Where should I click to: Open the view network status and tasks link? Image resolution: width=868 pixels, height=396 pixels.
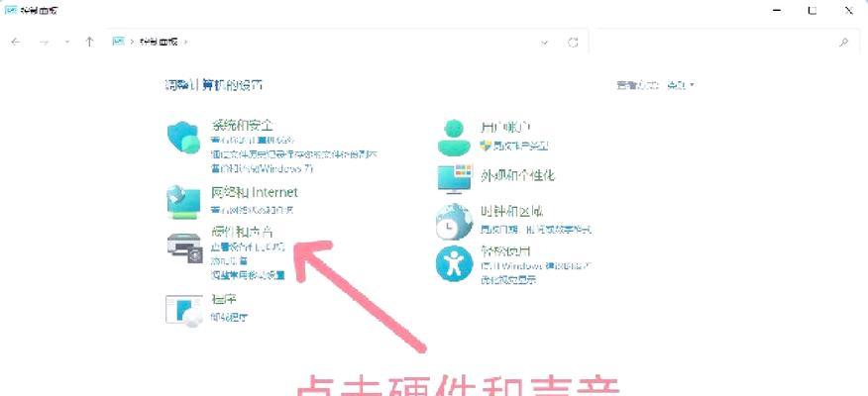click(253, 211)
